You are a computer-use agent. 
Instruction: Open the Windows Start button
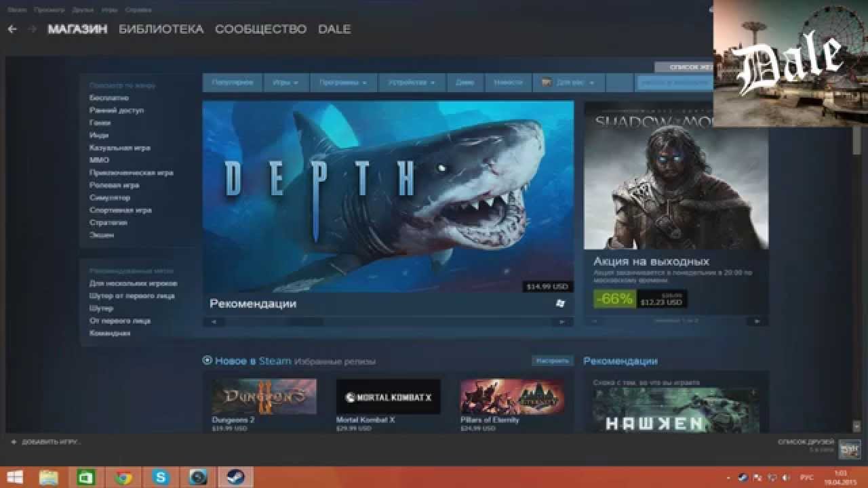tap(15, 477)
